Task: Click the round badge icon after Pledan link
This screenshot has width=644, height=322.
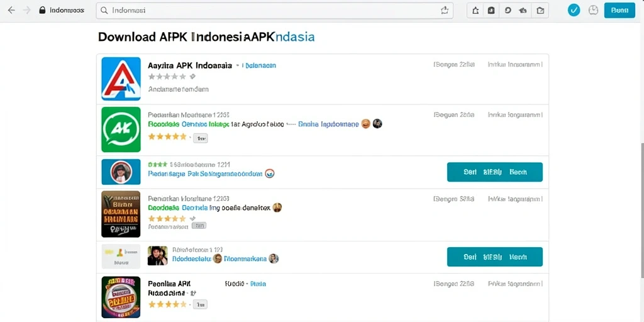Action: coord(270,174)
